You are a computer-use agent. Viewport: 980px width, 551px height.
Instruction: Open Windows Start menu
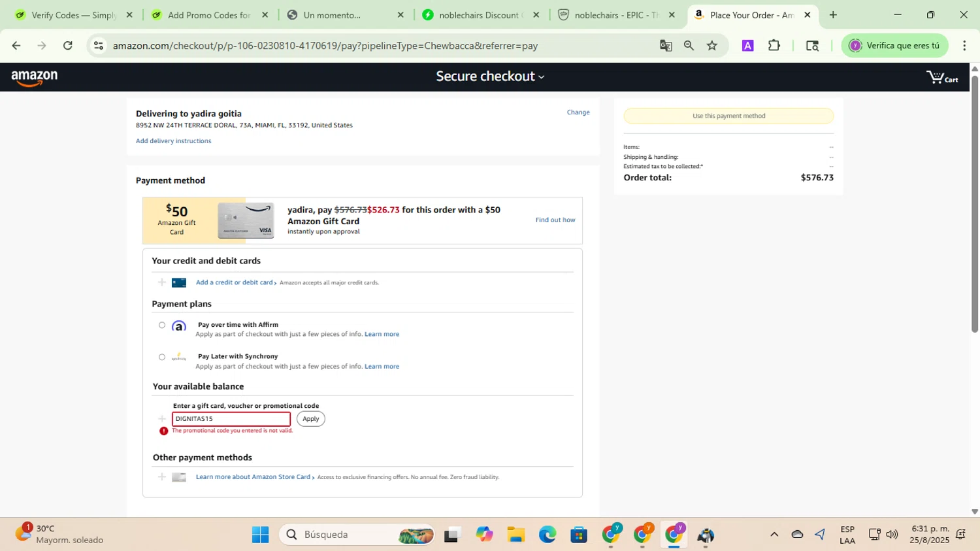(260, 535)
